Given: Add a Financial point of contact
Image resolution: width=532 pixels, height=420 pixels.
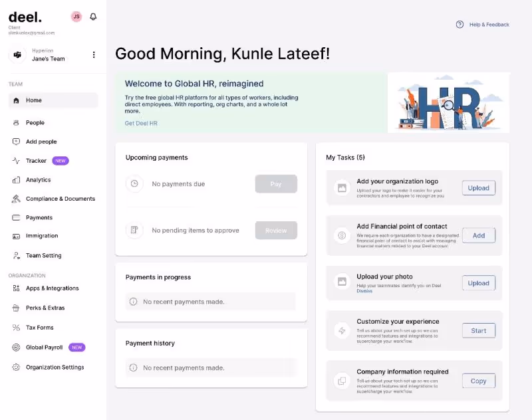Looking at the screenshot, I should click(x=478, y=235).
